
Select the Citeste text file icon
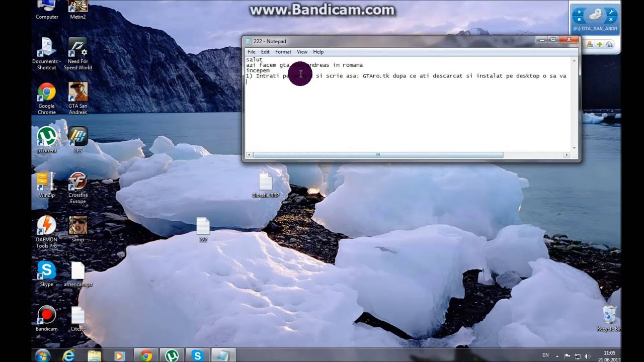[78, 318]
